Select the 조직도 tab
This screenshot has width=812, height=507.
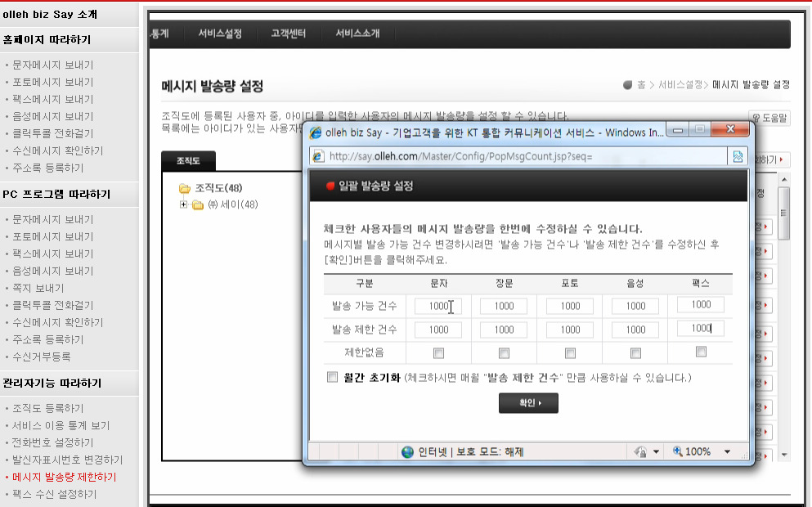[189, 161]
